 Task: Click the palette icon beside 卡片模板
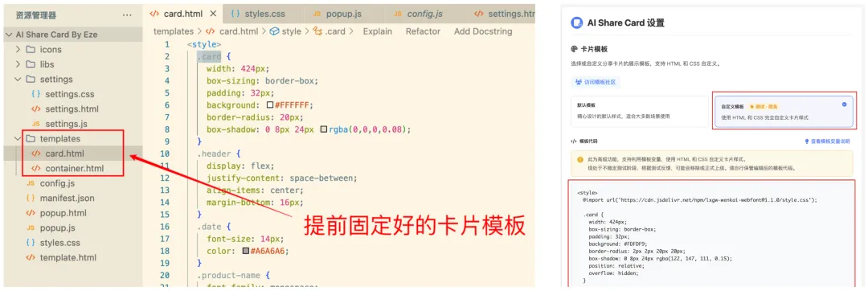pyautogui.click(x=574, y=49)
